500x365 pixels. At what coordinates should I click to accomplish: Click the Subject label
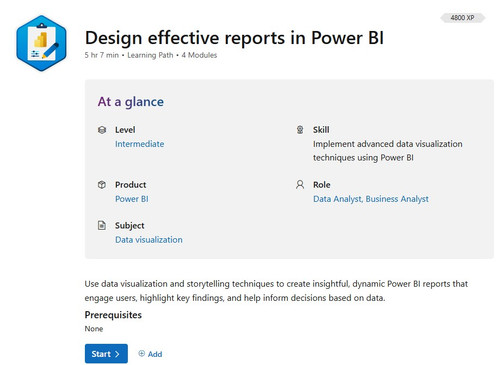point(130,226)
